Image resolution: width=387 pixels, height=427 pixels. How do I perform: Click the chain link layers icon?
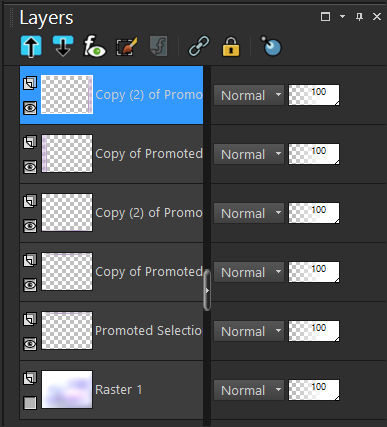click(199, 46)
